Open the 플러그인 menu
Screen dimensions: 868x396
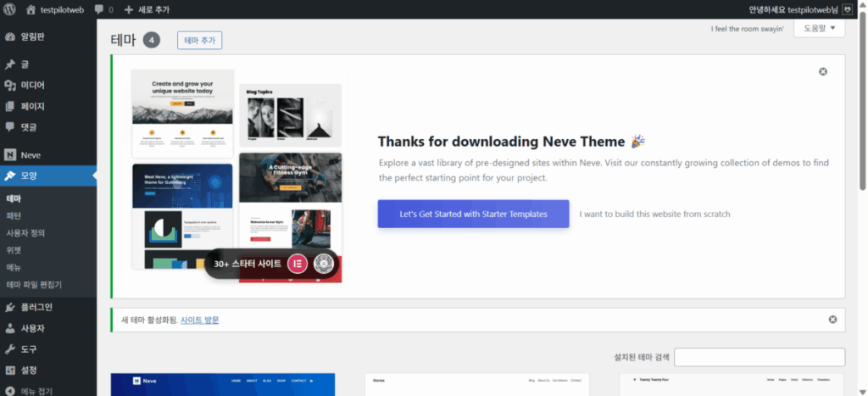36,307
